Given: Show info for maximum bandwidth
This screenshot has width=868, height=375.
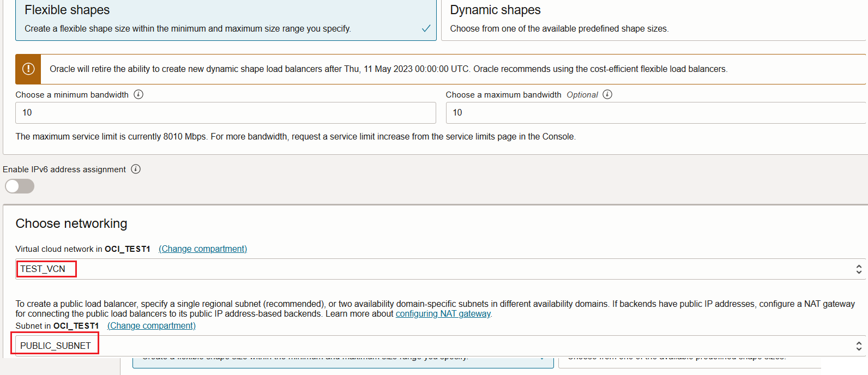Looking at the screenshot, I should [x=607, y=94].
